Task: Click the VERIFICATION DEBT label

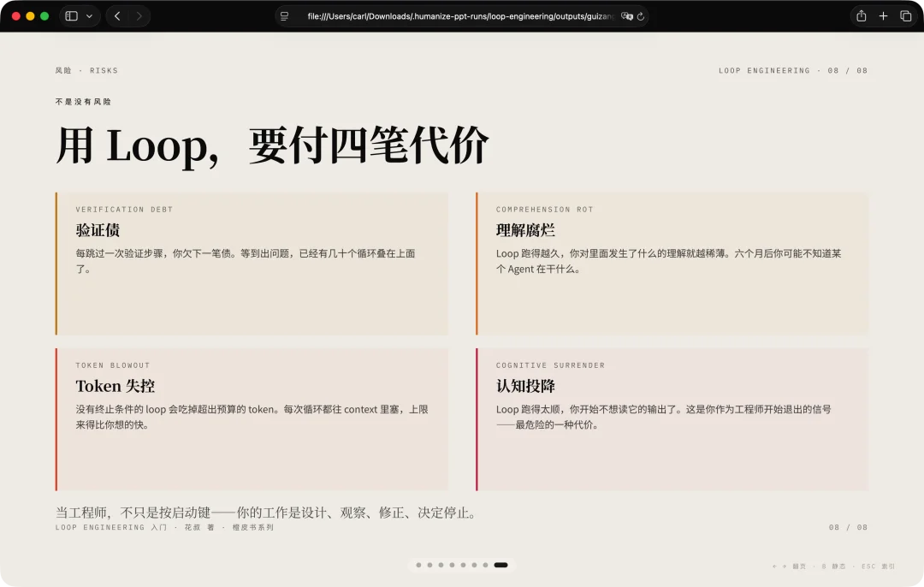Action: (x=124, y=210)
